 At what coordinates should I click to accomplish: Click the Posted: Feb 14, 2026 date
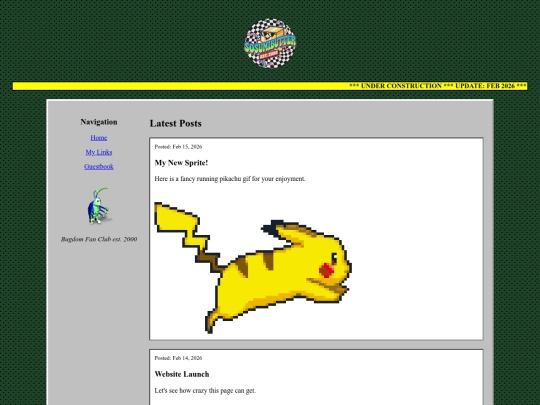point(178,358)
